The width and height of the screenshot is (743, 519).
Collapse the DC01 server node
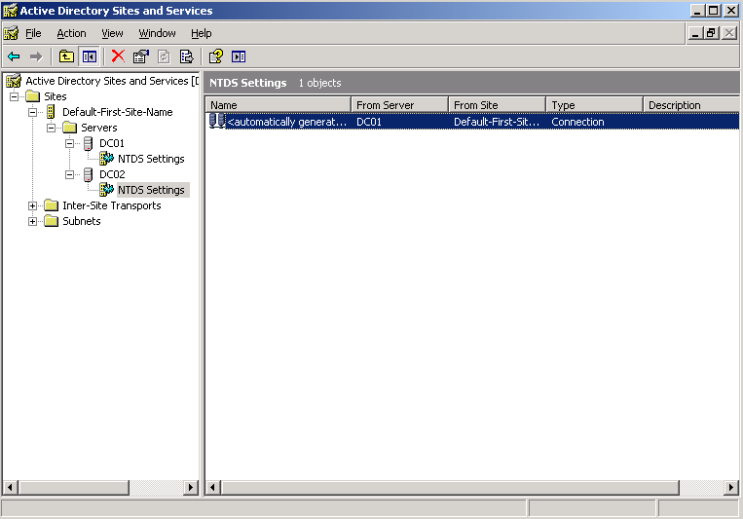point(70,144)
